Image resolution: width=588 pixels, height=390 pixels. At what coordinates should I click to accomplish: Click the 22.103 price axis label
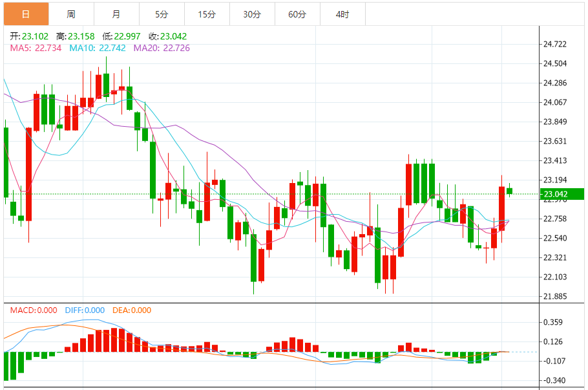[x=555, y=277]
